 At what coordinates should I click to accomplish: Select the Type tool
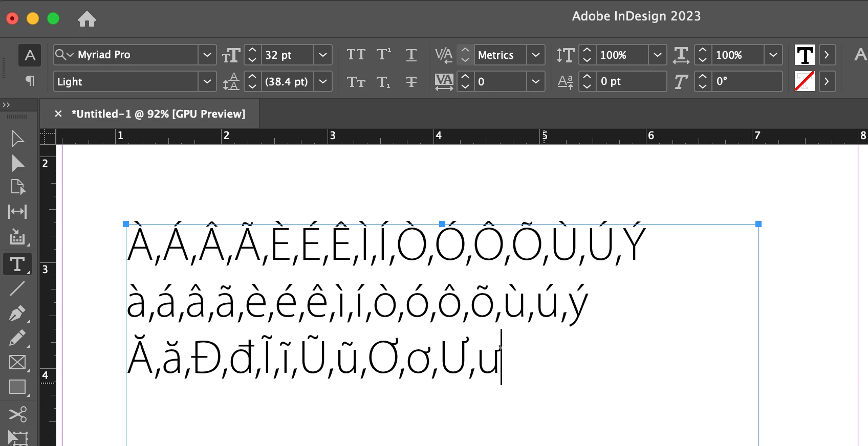(17, 264)
